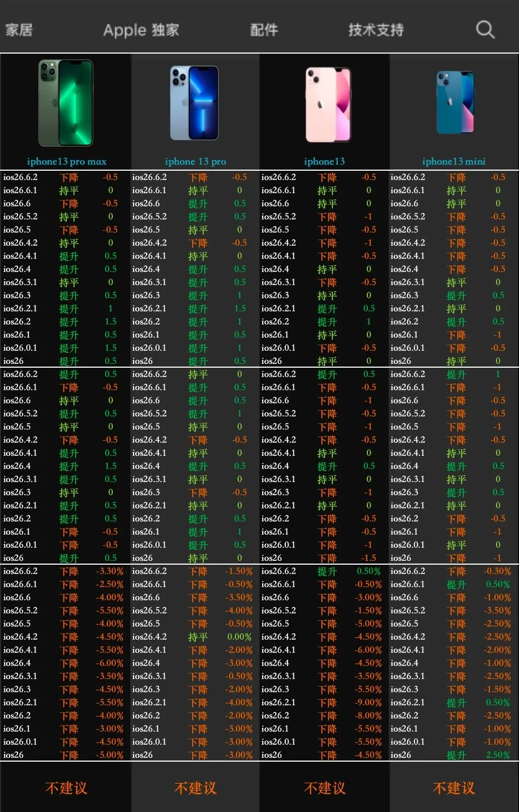Open the 技术支持 menu
This screenshot has width=519, height=812.
(x=376, y=30)
